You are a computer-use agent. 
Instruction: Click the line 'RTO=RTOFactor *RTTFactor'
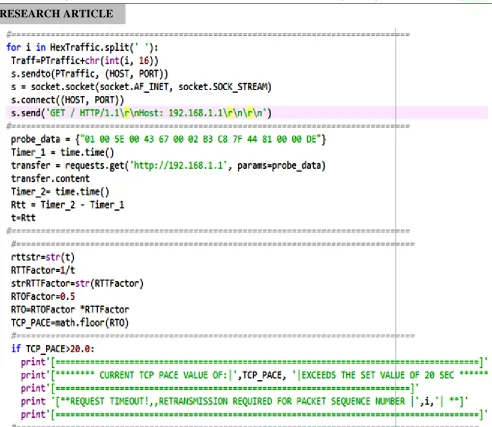(70, 310)
